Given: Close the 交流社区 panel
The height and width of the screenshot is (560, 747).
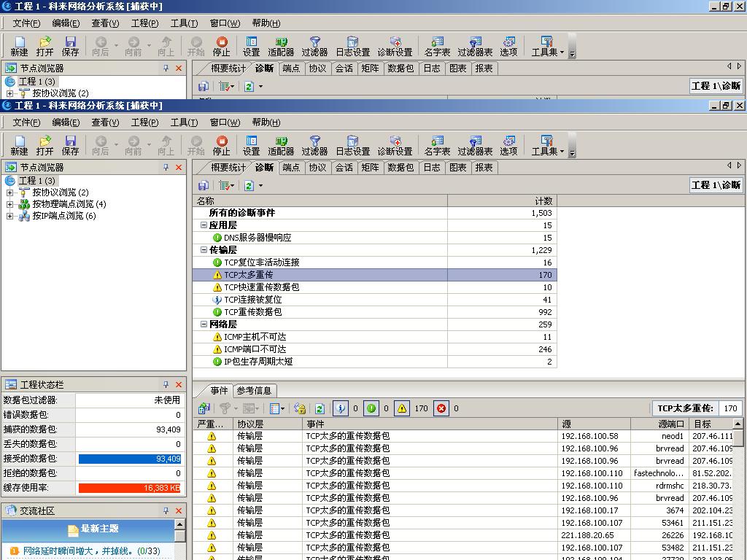Looking at the screenshot, I should click(x=179, y=510).
